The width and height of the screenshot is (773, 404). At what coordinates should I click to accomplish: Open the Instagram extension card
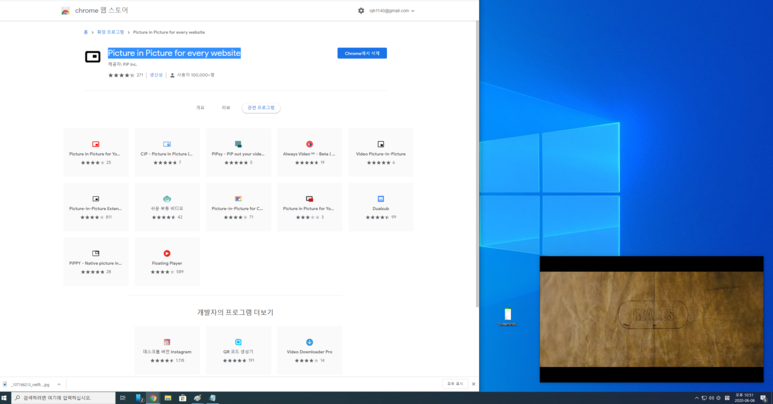[x=167, y=350]
